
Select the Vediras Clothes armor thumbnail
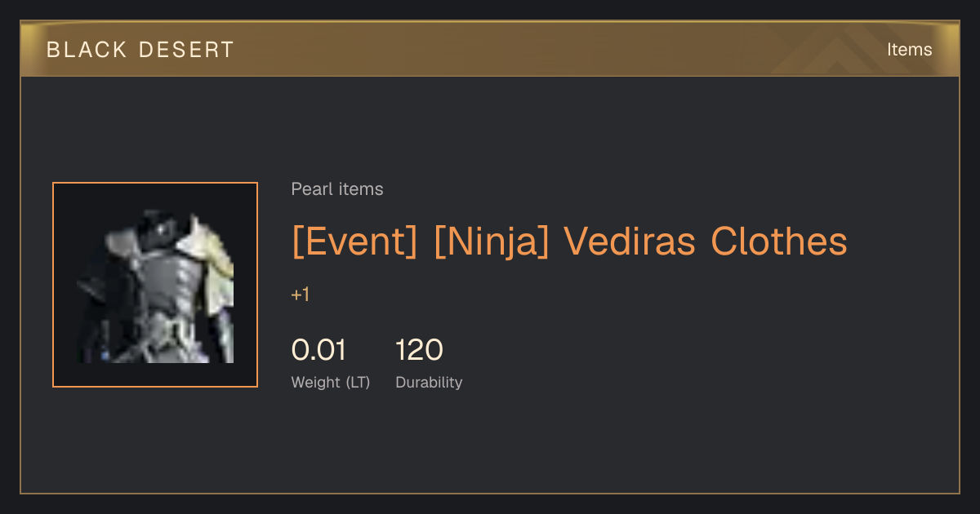pos(155,285)
